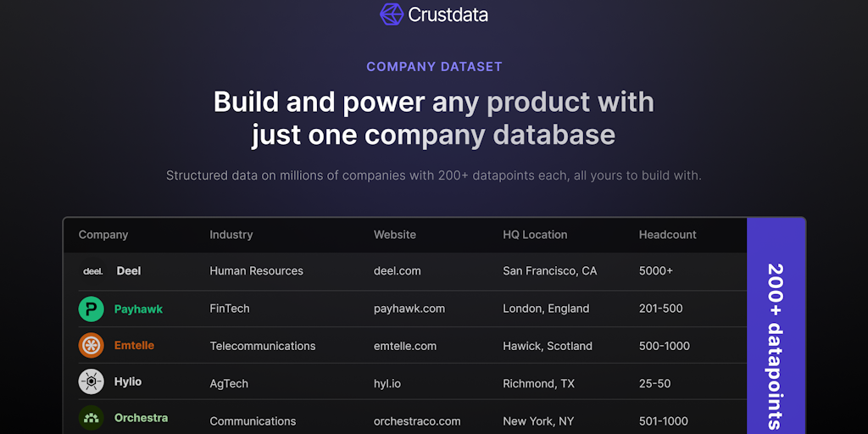Open the payhawk.com website link
Screen dimensions: 868x434
409,309
